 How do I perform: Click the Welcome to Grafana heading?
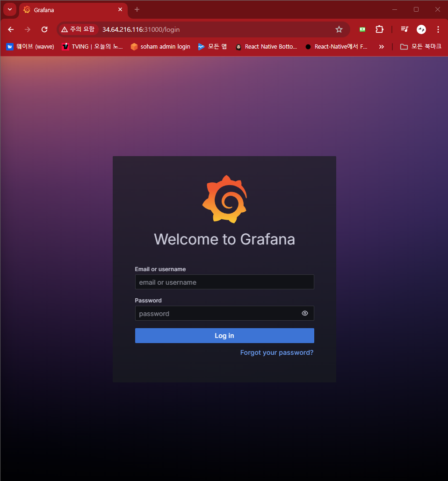point(224,239)
